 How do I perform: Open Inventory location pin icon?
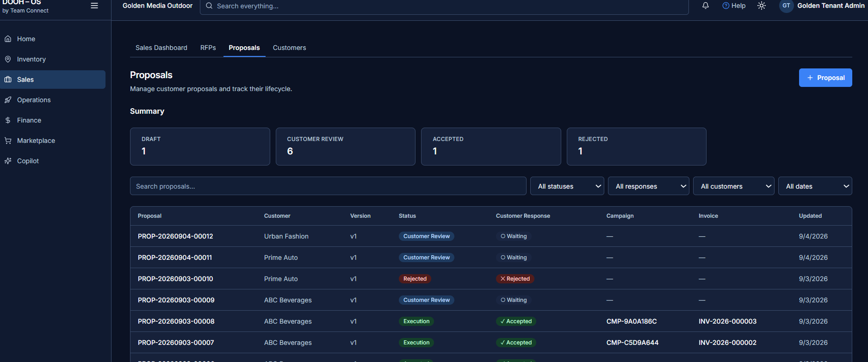coord(8,59)
